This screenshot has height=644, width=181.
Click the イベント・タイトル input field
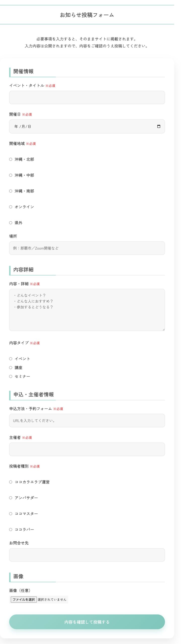87,97
